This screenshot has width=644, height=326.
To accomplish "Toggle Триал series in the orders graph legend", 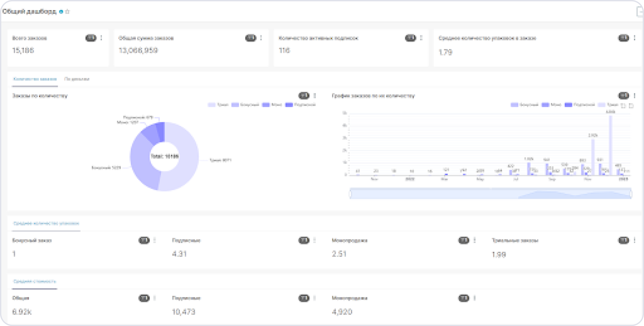I will (608, 105).
